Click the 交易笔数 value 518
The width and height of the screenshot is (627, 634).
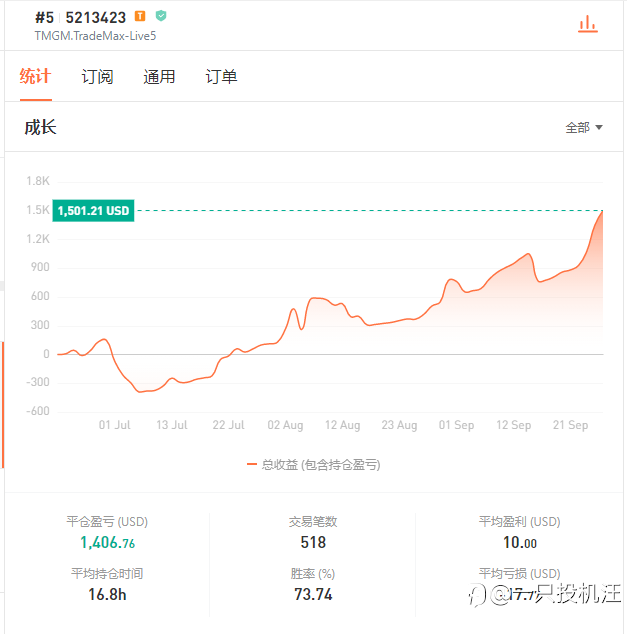[x=313, y=543]
